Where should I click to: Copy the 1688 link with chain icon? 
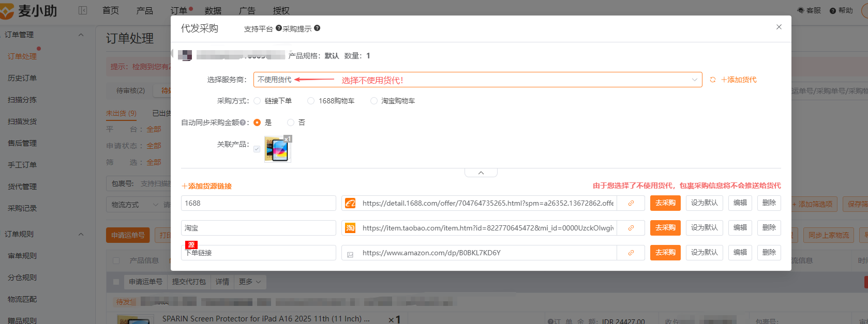pos(631,203)
